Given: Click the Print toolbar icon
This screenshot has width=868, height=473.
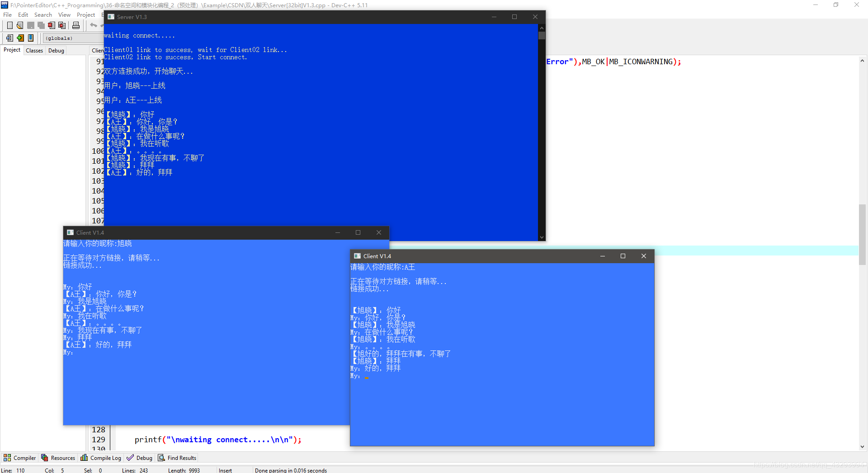Looking at the screenshot, I should (x=76, y=25).
